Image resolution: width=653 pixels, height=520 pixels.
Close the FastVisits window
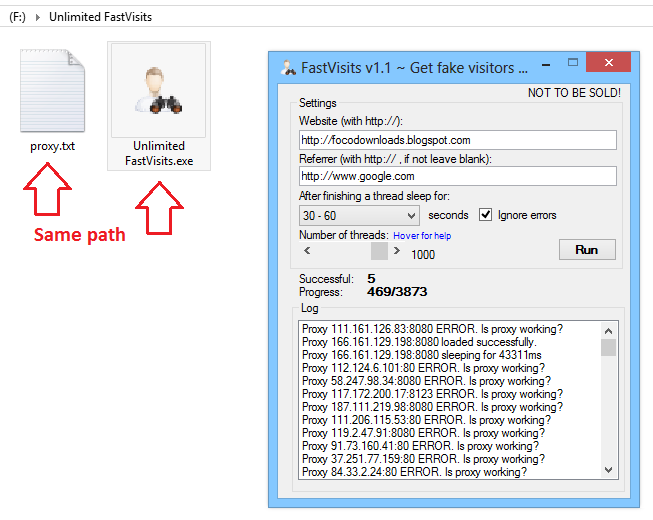[608, 62]
